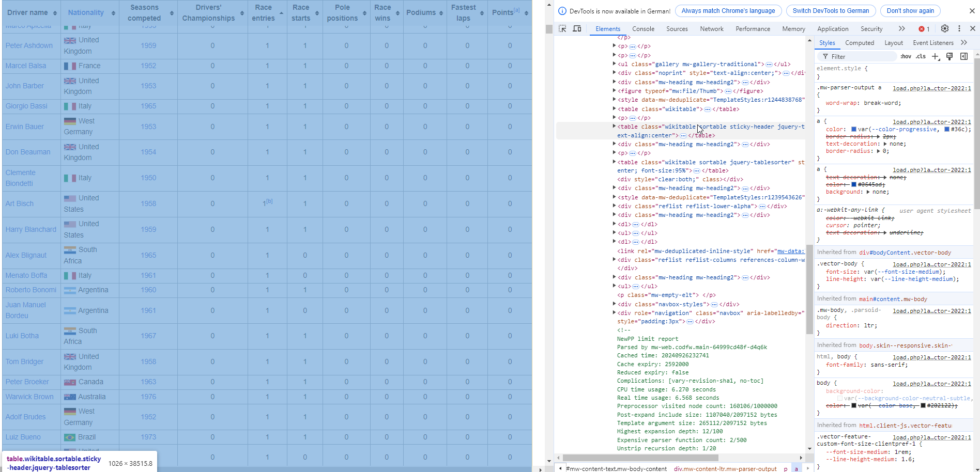Screen dimensions: 980x472
Task: Open Peter Ashdown driver link
Action: tap(29, 45)
